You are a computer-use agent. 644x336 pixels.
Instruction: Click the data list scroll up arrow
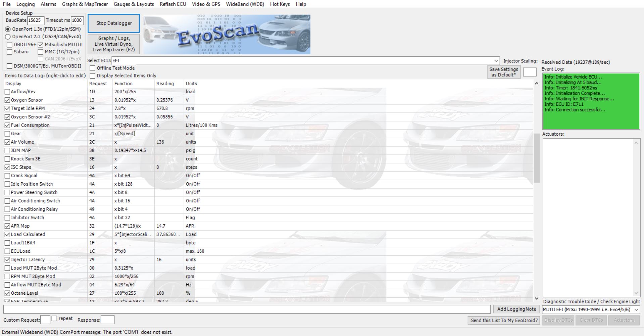coord(537,83)
